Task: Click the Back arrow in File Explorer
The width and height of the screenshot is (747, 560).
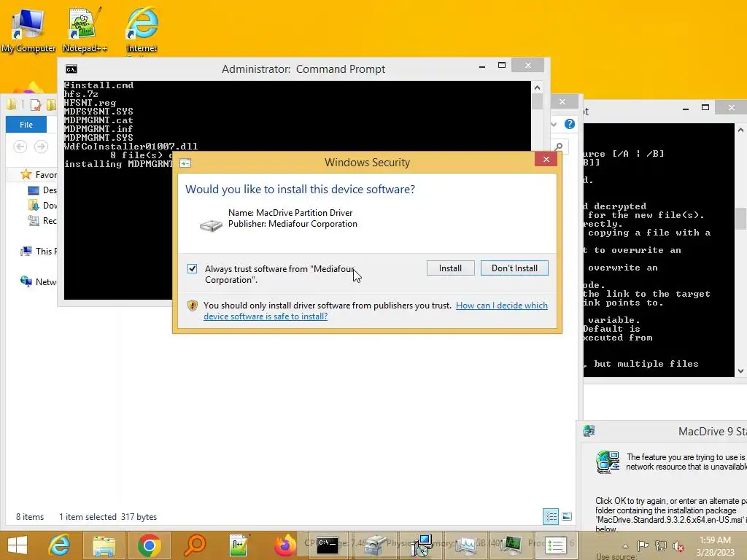Action: [20, 147]
